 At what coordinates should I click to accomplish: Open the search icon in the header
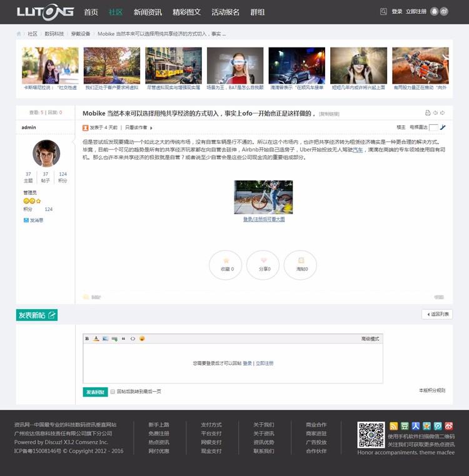coord(383,11)
